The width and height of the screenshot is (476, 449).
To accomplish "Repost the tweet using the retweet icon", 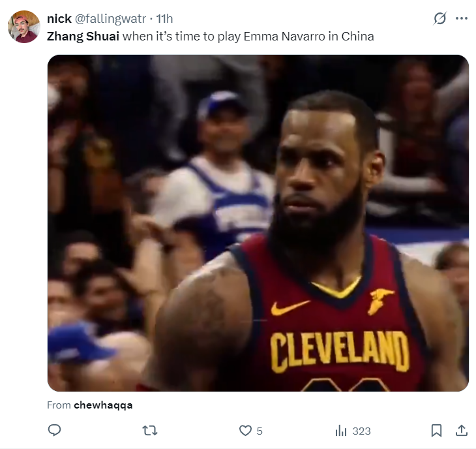I will [x=150, y=430].
